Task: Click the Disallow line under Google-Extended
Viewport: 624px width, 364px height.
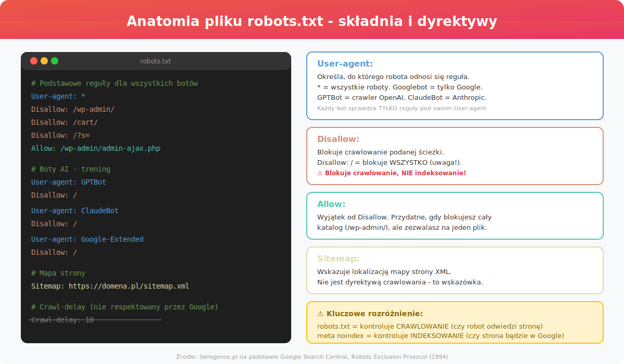Action: click(54, 252)
